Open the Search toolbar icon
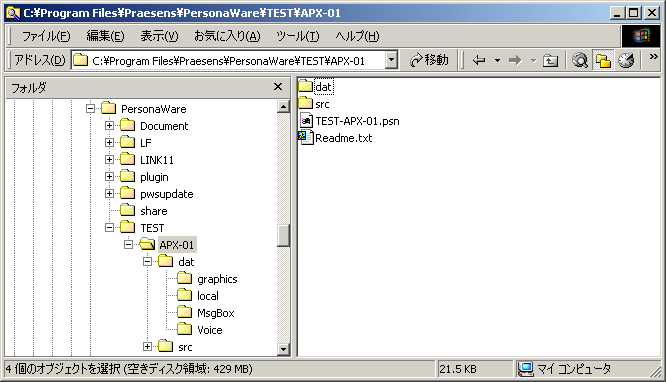 [580, 60]
